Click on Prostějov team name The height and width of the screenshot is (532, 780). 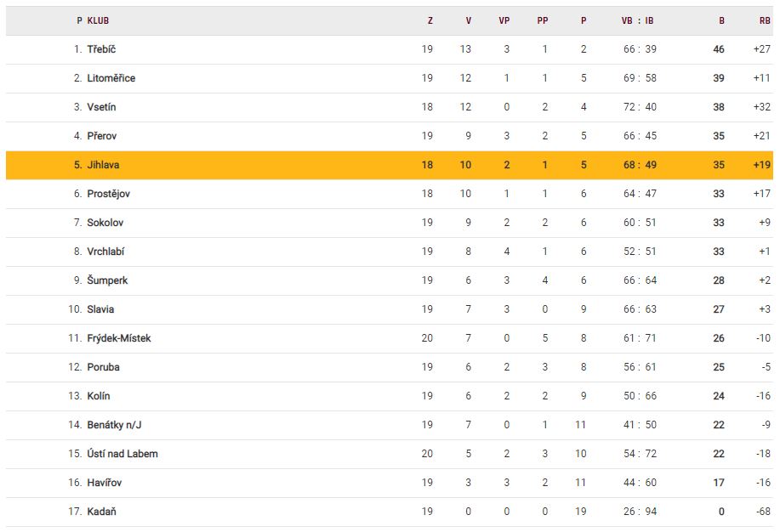108,194
